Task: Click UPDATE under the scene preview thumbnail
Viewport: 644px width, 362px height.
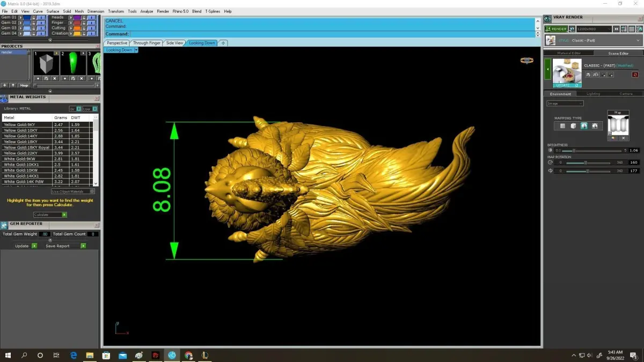Action: pos(567,85)
